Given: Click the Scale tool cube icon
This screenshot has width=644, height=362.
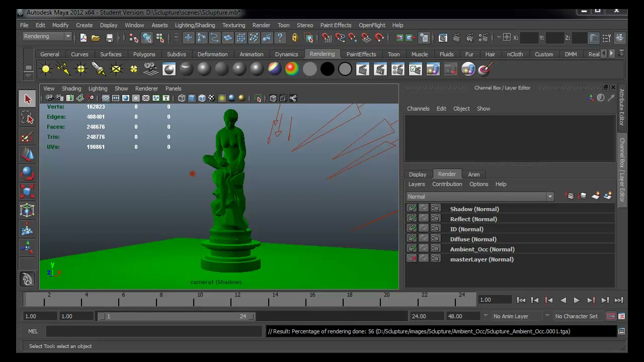Looking at the screenshot, I should pos(28,192).
